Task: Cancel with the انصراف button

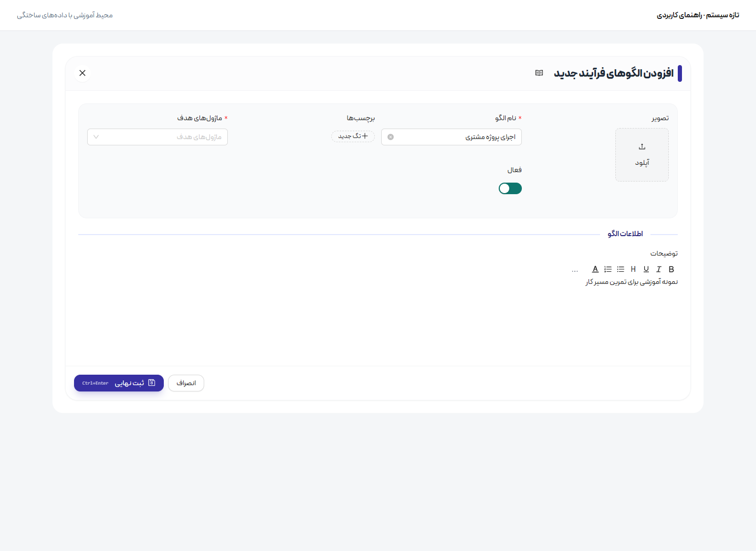Action: [186, 383]
